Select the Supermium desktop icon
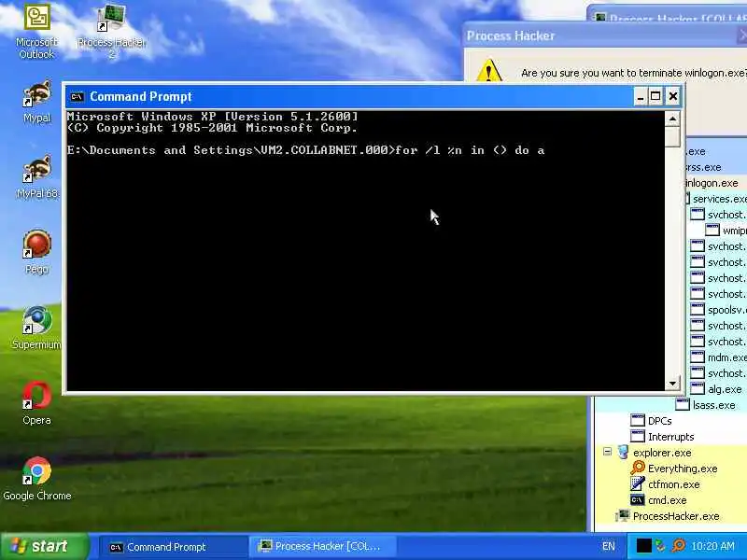 36,329
